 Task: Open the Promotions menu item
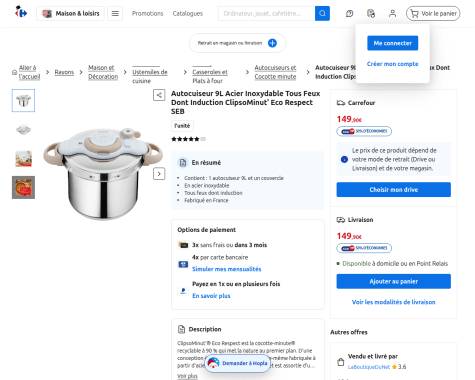[x=147, y=14]
